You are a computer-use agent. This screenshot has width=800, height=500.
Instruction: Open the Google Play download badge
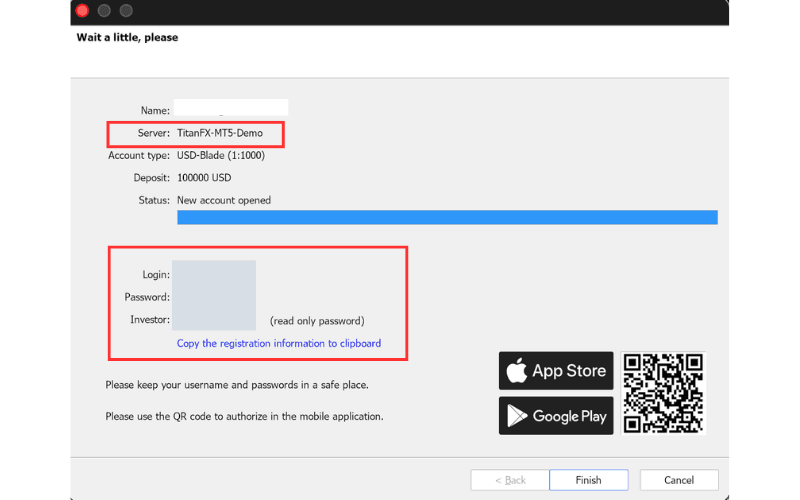coord(556,416)
